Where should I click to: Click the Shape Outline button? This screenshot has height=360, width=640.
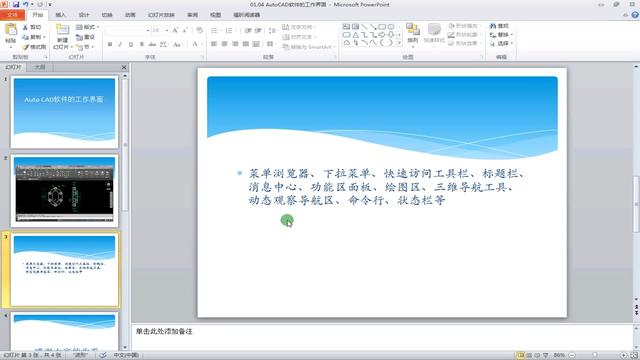click(x=464, y=35)
